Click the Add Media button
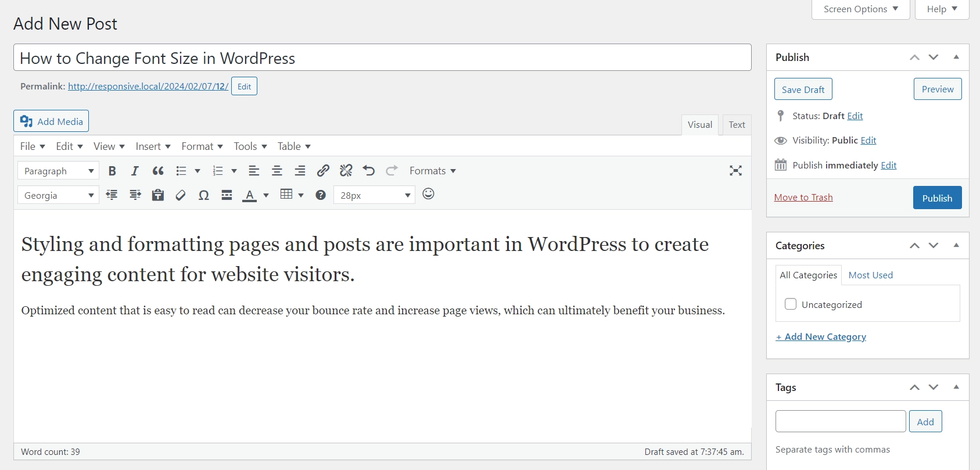 [51, 121]
